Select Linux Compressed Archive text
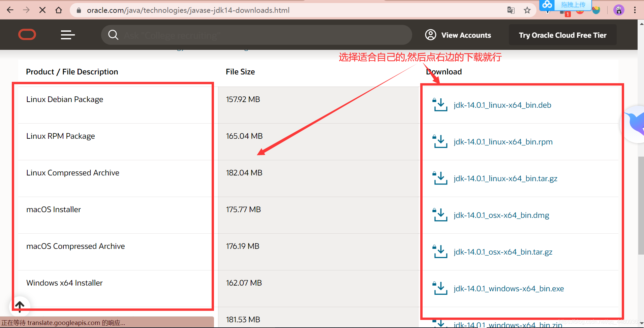 click(x=73, y=173)
